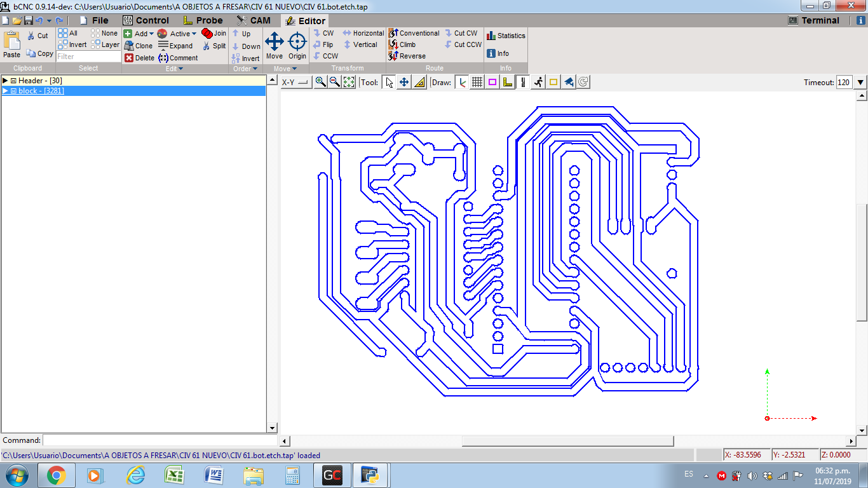Click the Delete button
Viewport: 868px width, 488px height.
click(x=139, y=58)
